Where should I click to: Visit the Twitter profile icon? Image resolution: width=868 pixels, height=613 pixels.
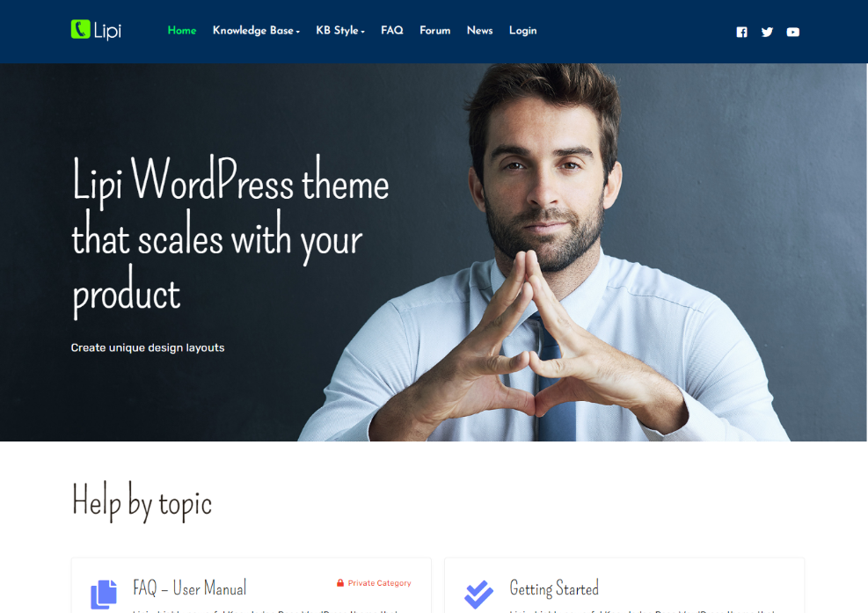pyautogui.click(x=767, y=32)
